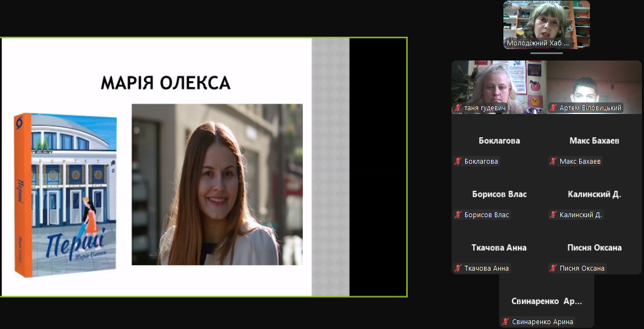Click the Молодіжний Хаб name label
This screenshot has width=644, height=329.
[538, 43]
